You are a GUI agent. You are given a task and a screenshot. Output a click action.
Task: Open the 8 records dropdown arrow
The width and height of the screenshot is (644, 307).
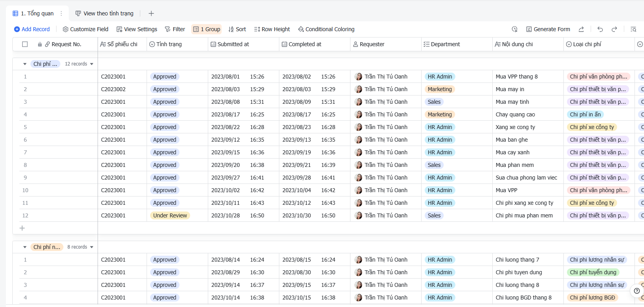[x=92, y=247]
